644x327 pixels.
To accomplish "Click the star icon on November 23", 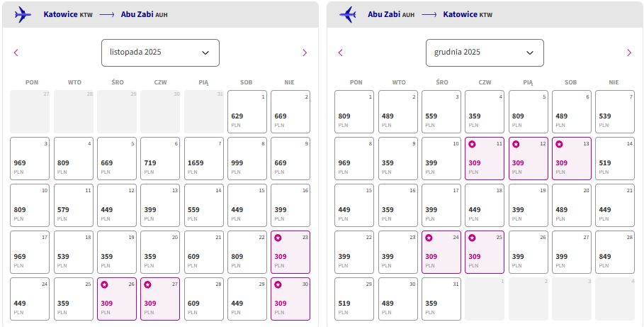I will tap(278, 238).
